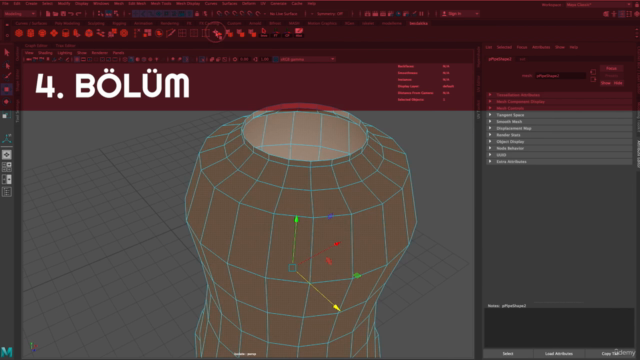Click the IPR render icon in status line
The height and width of the screenshot is (360, 640).
(x=383, y=14)
